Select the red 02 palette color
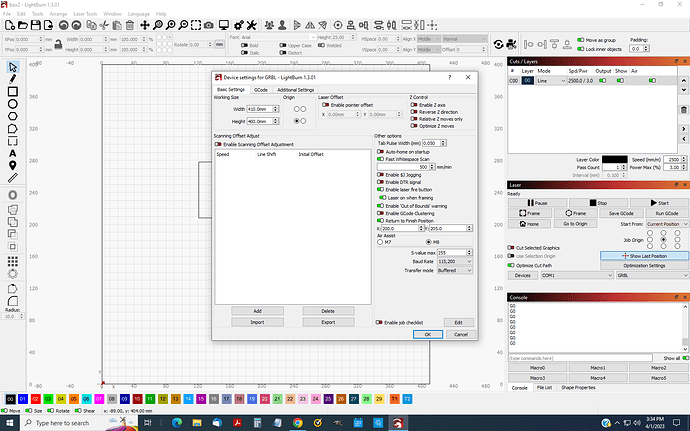690x431 pixels. click(x=36, y=399)
